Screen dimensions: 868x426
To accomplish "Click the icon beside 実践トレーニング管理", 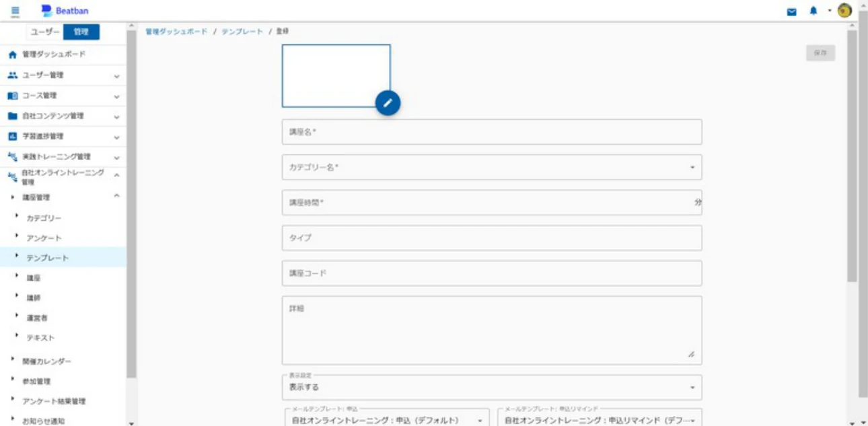I will [x=11, y=157].
